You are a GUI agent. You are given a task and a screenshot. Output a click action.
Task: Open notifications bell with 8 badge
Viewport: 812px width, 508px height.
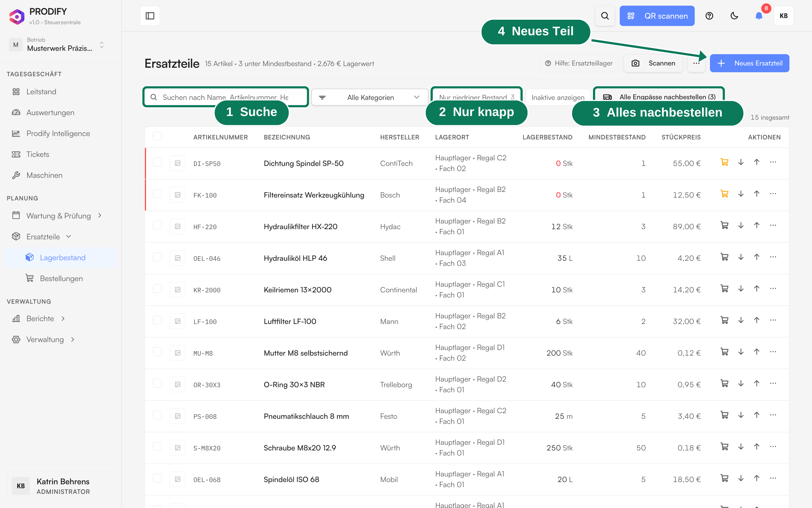coord(759,16)
